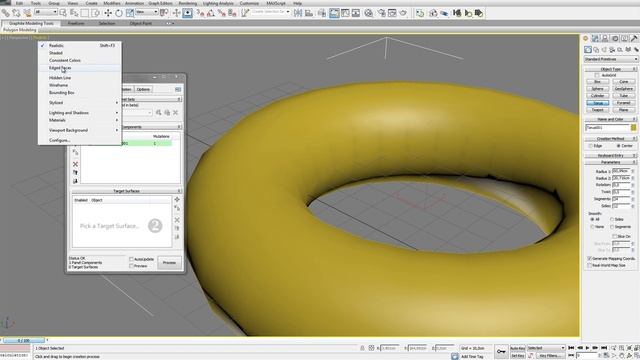This screenshot has height=360, width=640.
Task: Click the Toggle Set Key mode key icon
Action: pyautogui.click(x=501, y=351)
